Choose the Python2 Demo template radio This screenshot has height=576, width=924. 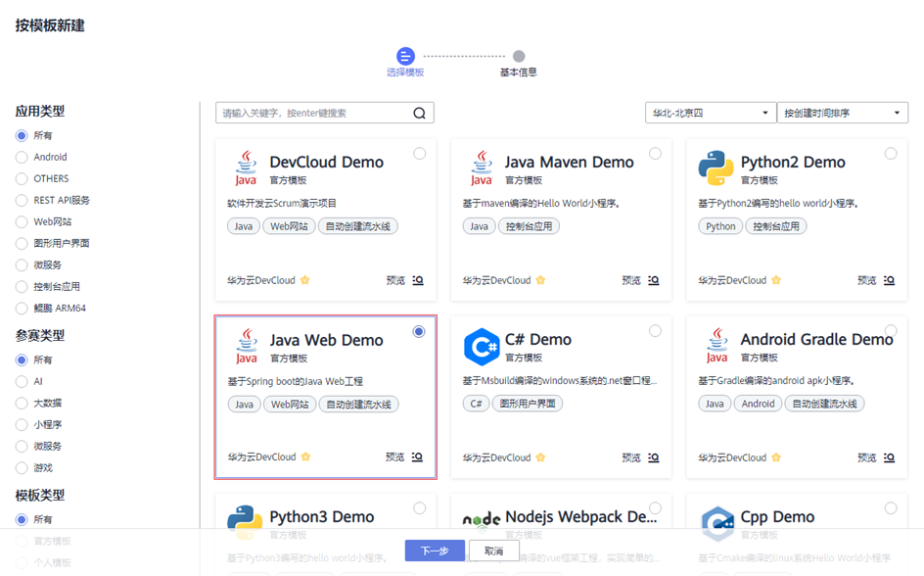pos(891,154)
